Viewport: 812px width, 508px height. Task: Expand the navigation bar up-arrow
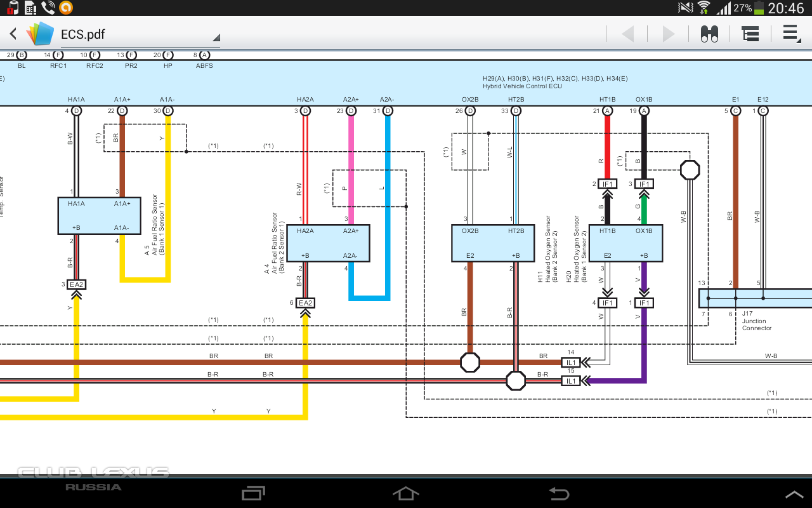(x=794, y=494)
